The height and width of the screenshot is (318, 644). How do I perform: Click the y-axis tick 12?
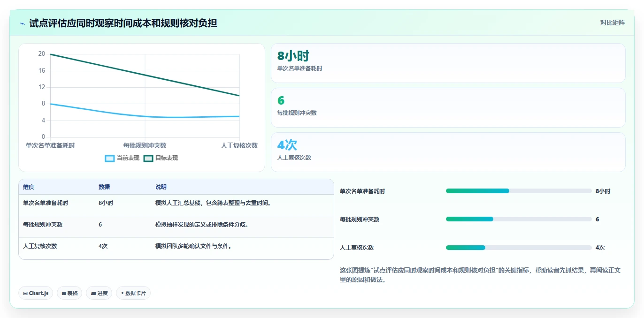coord(42,87)
